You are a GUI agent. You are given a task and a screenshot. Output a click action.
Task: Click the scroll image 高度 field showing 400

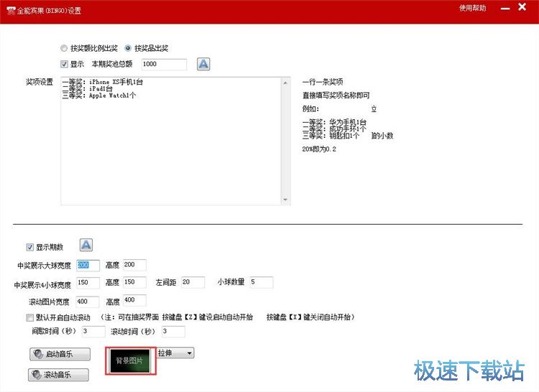point(135,300)
